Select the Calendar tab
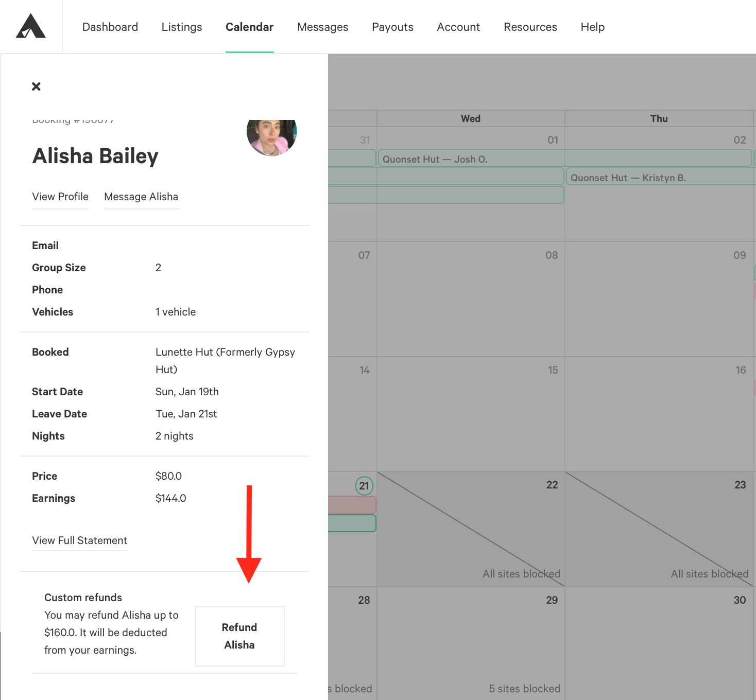 click(250, 27)
